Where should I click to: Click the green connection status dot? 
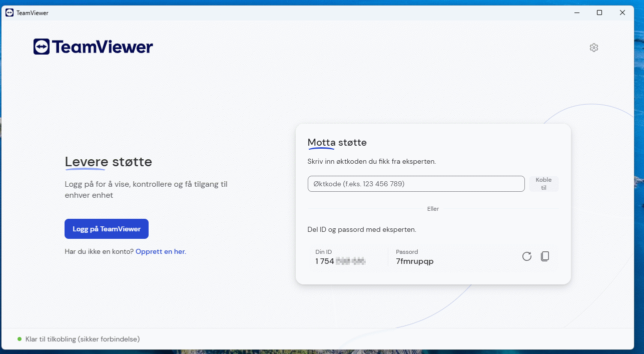[x=20, y=339]
